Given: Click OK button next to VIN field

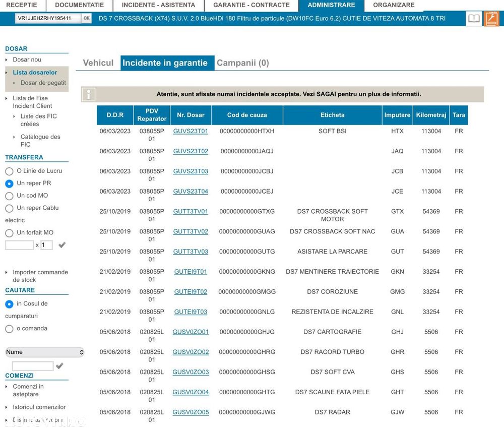Looking at the screenshot, I should pyautogui.click(x=87, y=18).
